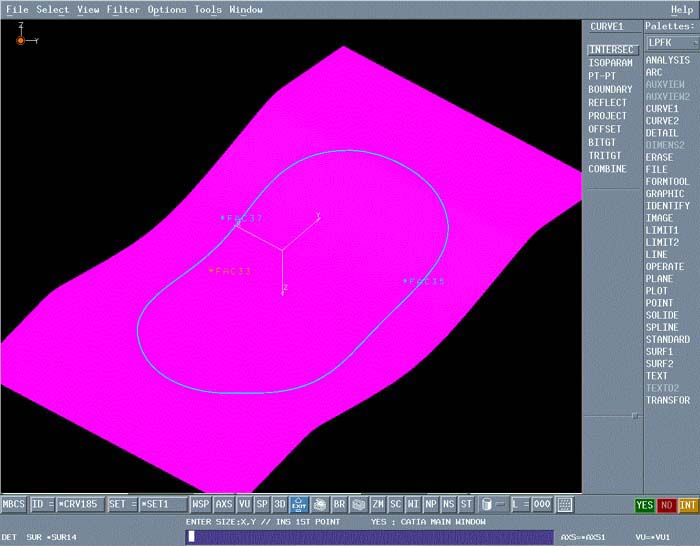Click the cylinder icon right of ST
The image size is (700, 546).
tap(487, 504)
